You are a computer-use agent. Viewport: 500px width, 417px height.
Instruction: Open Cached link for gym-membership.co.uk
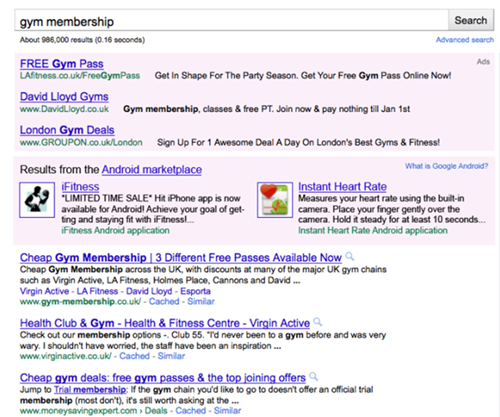click(x=164, y=301)
